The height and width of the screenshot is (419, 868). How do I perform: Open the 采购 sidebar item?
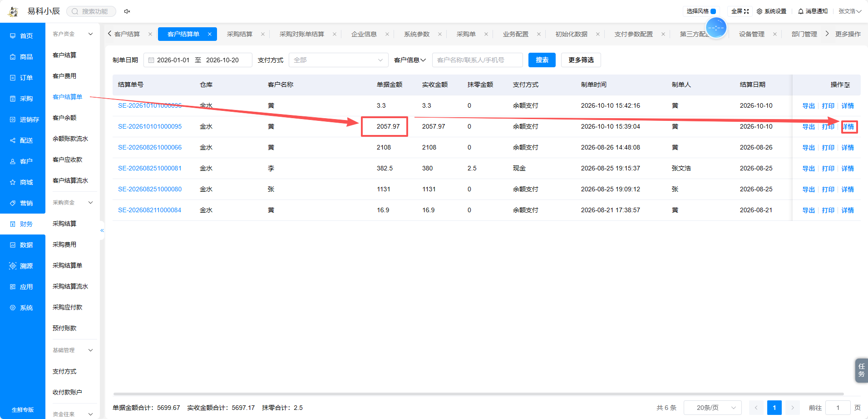coord(22,99)
